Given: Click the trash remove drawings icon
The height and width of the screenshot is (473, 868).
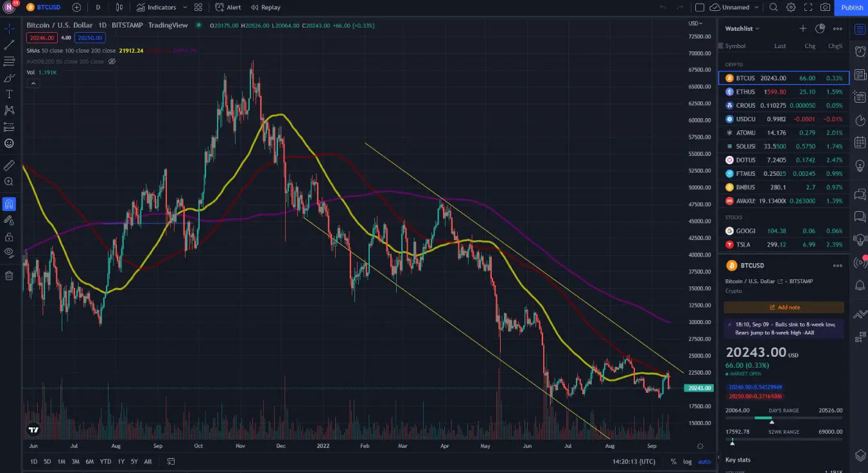Looking at the screenshot, I should [x=9, y=276].
